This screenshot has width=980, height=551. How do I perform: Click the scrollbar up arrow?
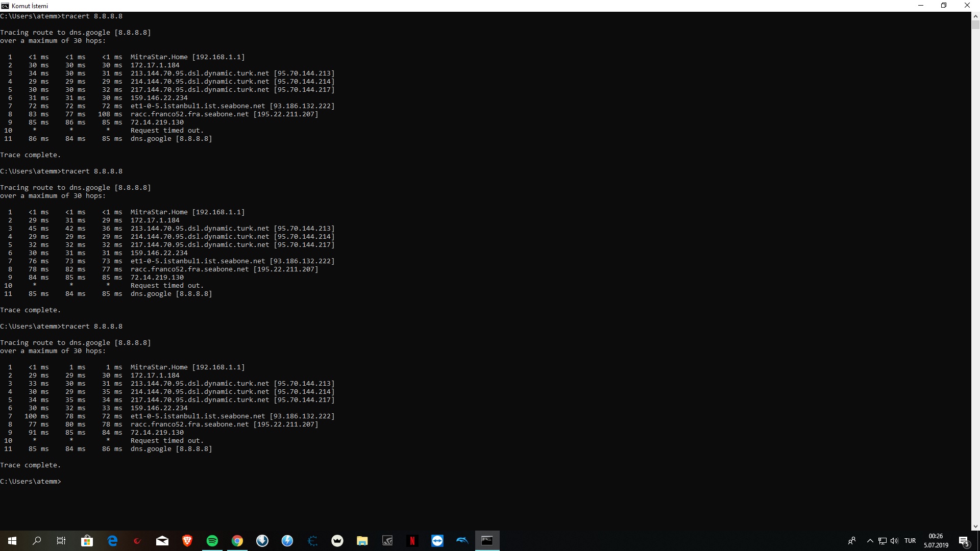975,16
